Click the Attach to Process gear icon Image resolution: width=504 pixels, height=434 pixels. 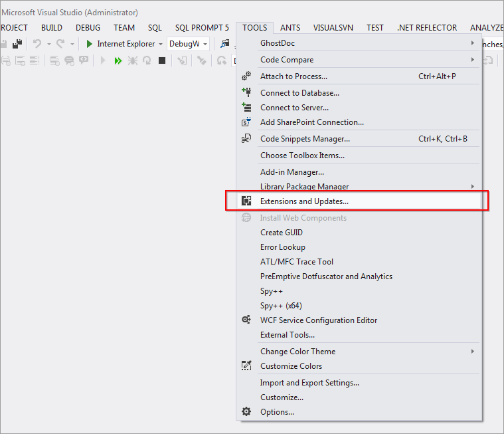[246, 76]
